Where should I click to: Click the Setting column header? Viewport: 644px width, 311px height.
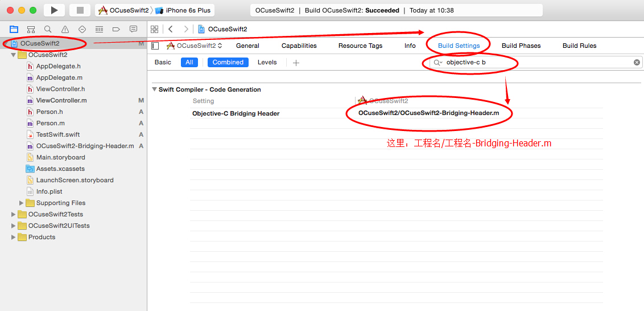[x=203, y=101]
